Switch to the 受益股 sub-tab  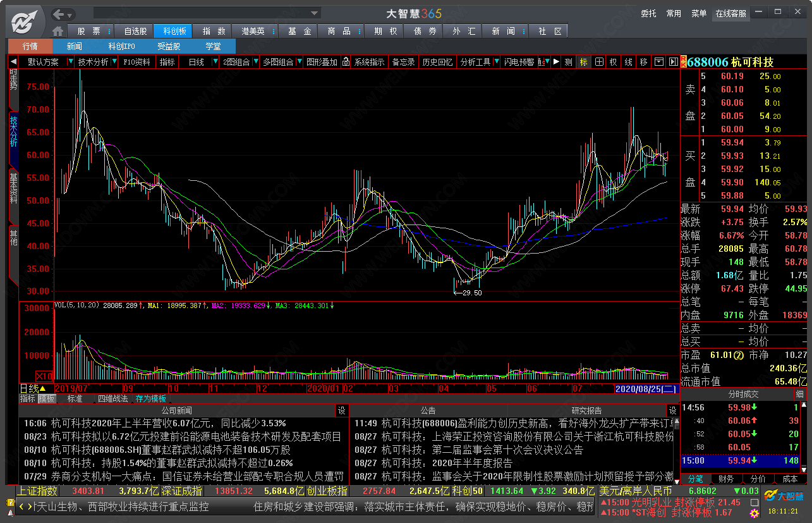[169, 46]
